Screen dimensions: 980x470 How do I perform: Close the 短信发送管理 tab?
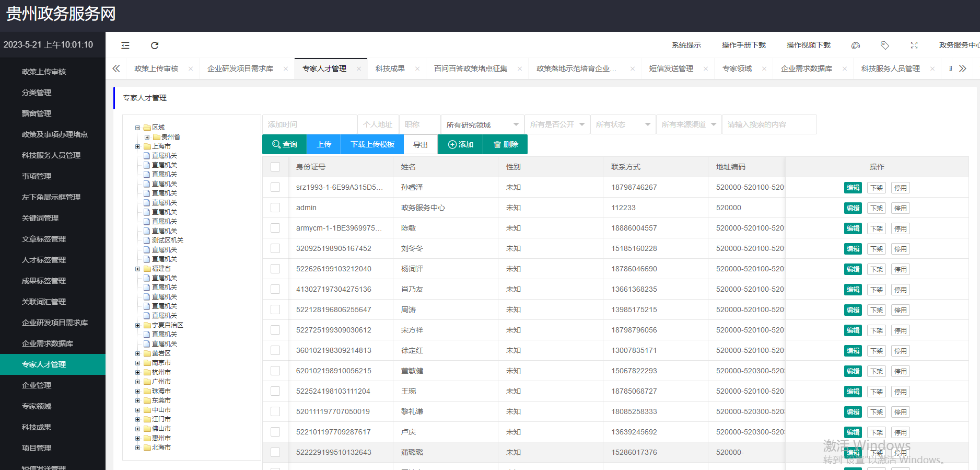click(x=706, y=68)
